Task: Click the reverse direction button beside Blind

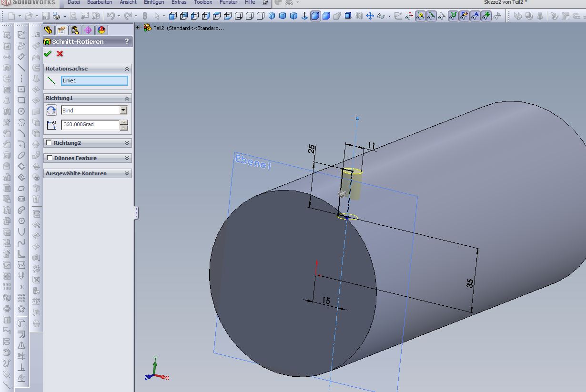Action: click(51, 111)
